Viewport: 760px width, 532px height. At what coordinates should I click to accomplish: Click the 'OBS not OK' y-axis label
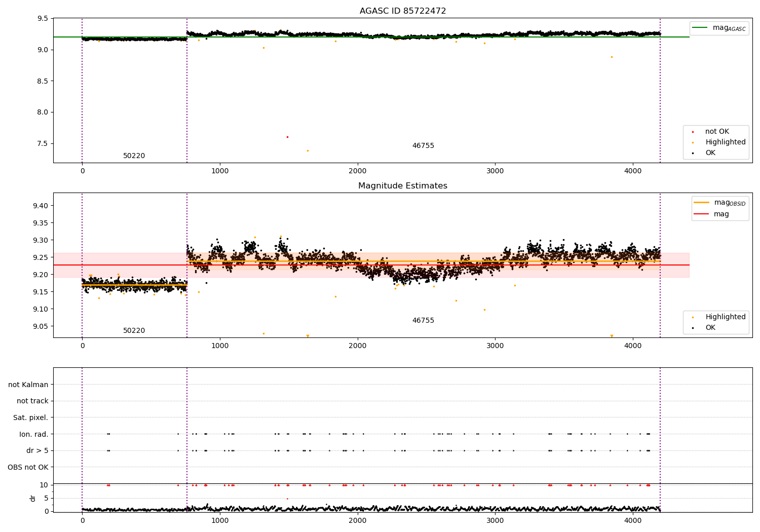28,467
